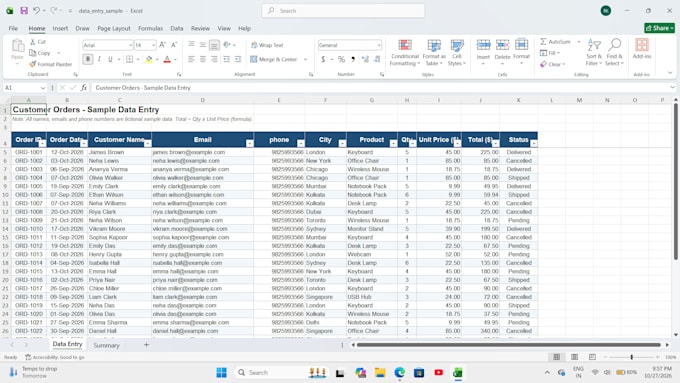Screen dimensions: 680x383
Task: Insert cells using the Insert icon
Action: (483, 45)
